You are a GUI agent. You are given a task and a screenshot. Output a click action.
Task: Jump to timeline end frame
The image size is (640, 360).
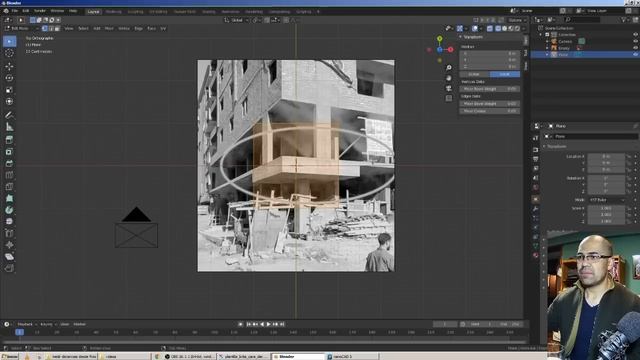282,324
